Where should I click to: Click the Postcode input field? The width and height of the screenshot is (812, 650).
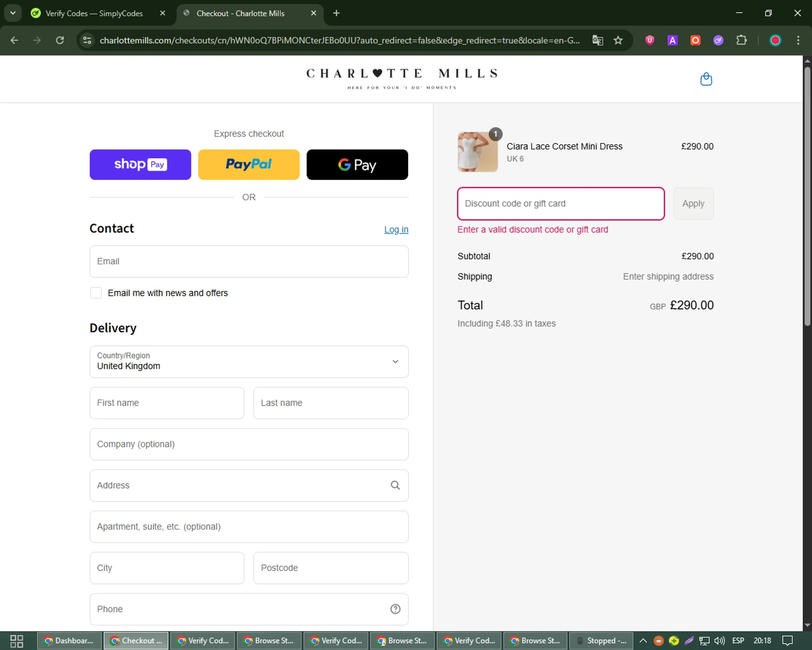[x=331, y=568]
